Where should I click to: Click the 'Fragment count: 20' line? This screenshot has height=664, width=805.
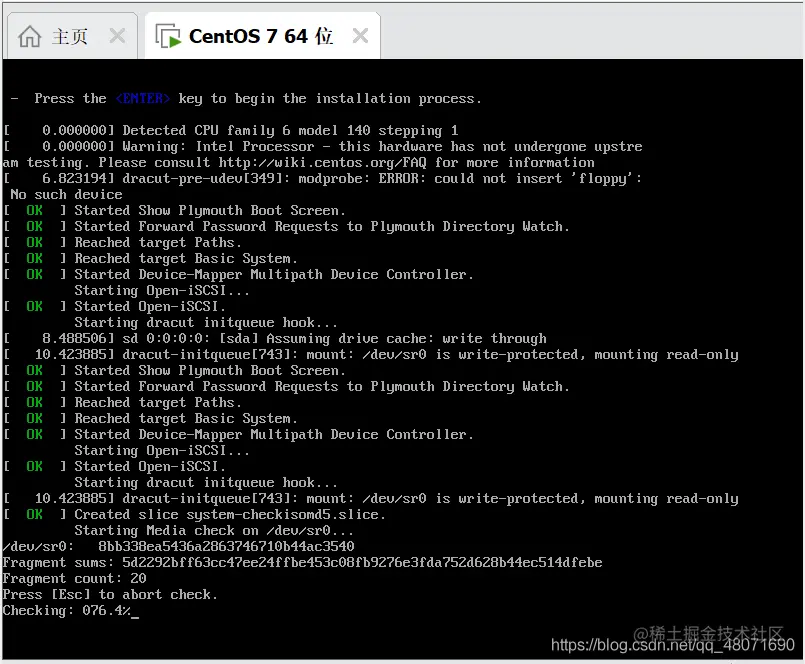[74, 579]
